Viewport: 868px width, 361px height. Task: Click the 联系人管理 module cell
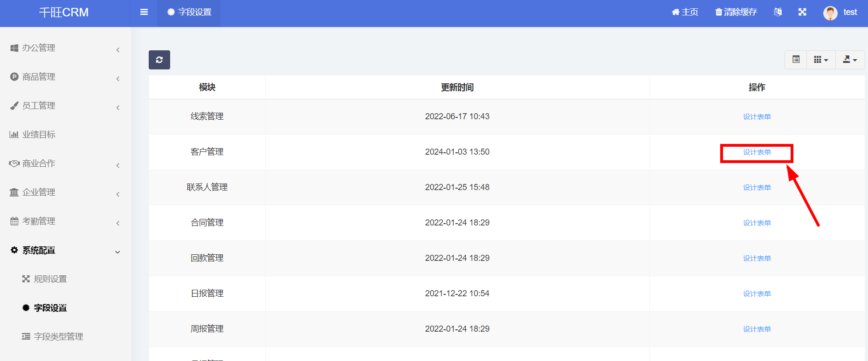[207, 187]
